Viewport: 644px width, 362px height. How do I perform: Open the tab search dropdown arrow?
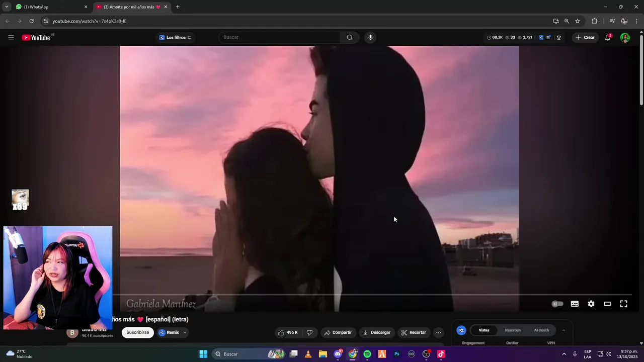point(6,7)
